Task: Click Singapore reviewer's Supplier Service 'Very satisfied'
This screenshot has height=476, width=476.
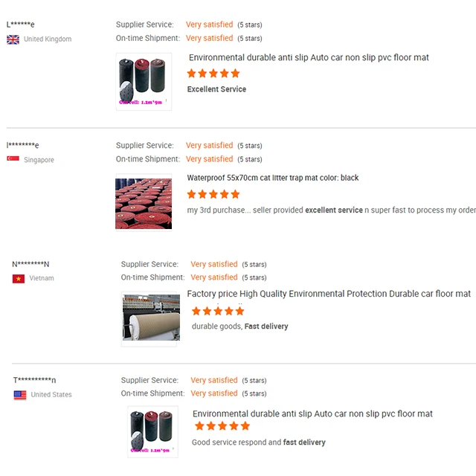Action: (209, 146)
